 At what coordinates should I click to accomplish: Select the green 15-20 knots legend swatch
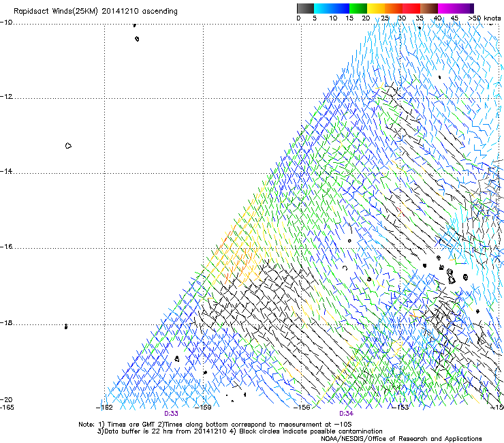click(358, 8)
